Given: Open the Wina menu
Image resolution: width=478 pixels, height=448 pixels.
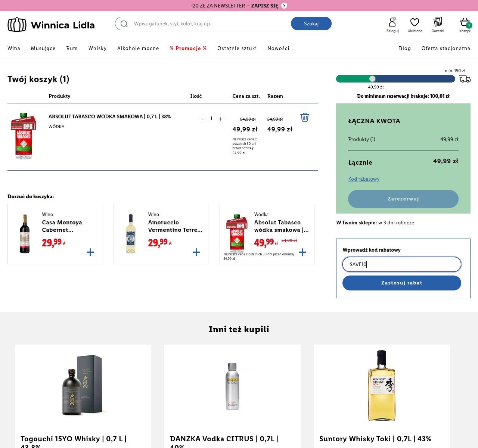Looking at the screenshot, I should [14, 48].
